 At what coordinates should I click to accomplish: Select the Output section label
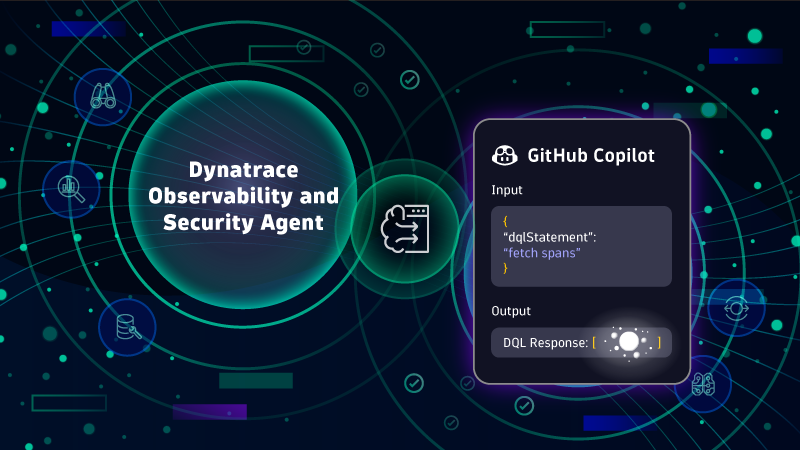click(x=511, y=311)
